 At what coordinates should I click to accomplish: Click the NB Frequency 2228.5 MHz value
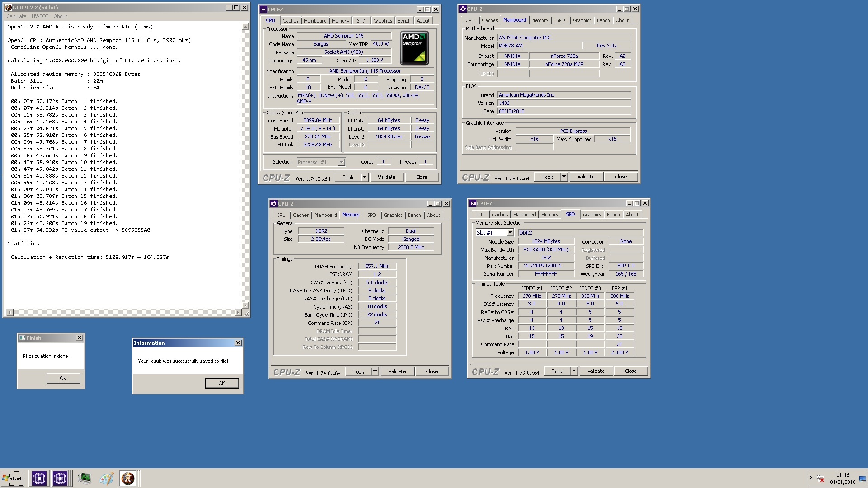pos(410,247)
